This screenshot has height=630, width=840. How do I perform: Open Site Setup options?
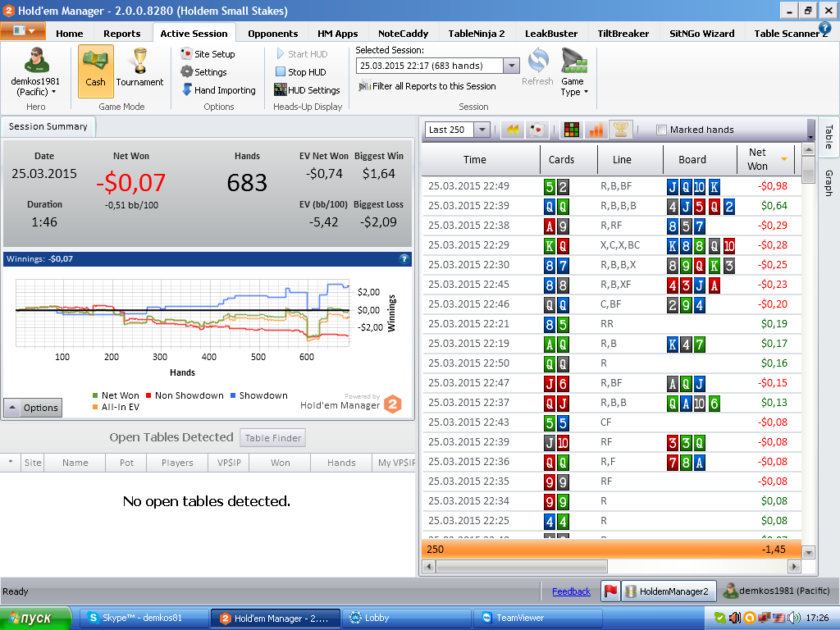[208, 54]
